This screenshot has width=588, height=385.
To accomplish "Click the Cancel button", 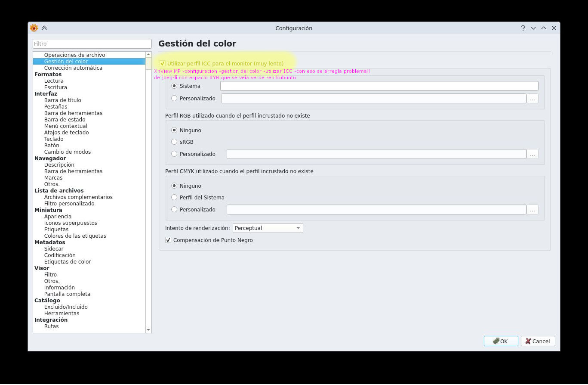I will [538, 341].
